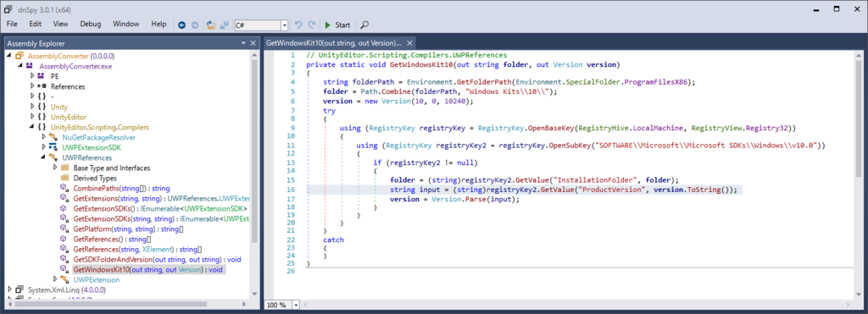This screenshot has width=868, height=314.
Task: Expand the PE node
Action: point(32,76)
